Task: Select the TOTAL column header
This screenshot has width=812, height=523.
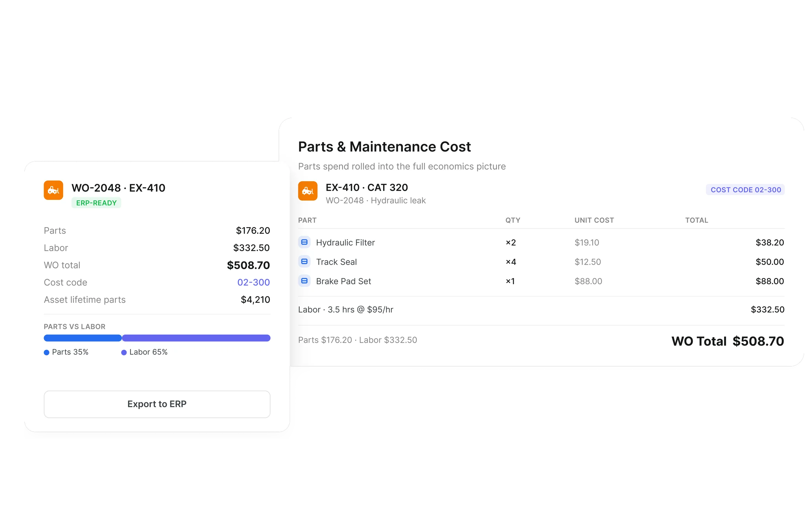Action: click(697, 220)
